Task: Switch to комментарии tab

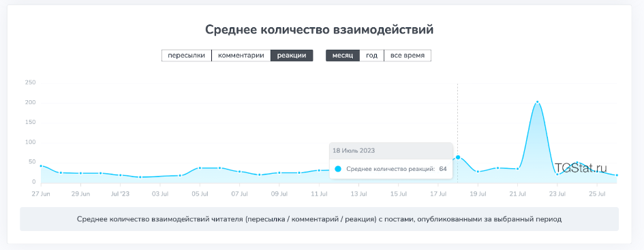Action: coord(241,55)
